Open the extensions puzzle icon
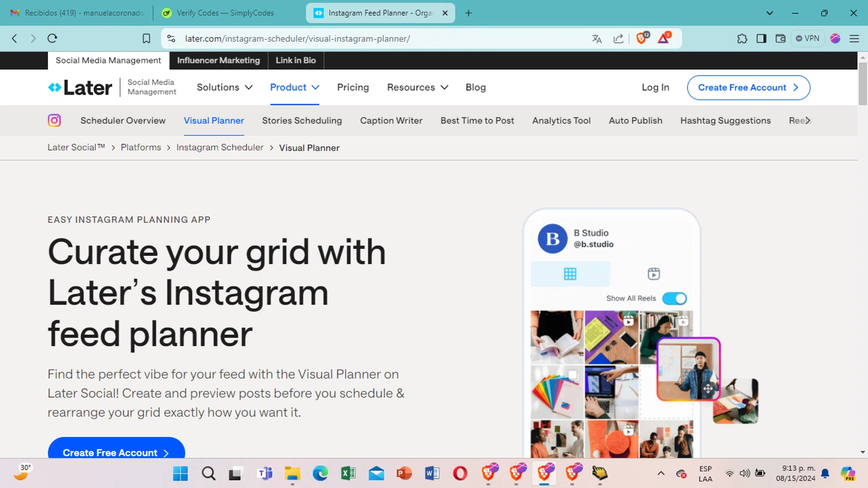This screenshot has width=868, height=488. pyautogui.click(x=742, y=38)
